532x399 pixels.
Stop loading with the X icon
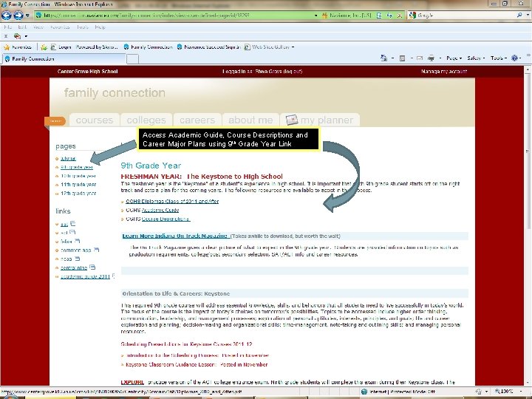pyautogui.click(x=400, y=16)
